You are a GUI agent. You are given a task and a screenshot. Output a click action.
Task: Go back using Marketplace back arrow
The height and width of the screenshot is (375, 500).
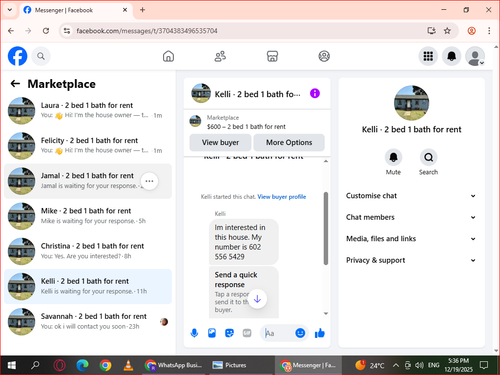pyautogui.click(x=15, y=84)
